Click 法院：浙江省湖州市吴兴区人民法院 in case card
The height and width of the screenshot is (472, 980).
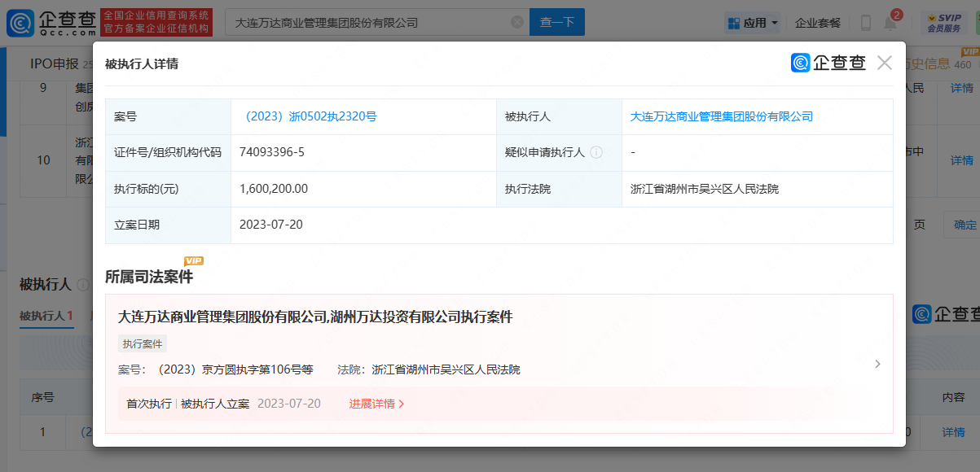pyautogui.click(x=428, y=369)
